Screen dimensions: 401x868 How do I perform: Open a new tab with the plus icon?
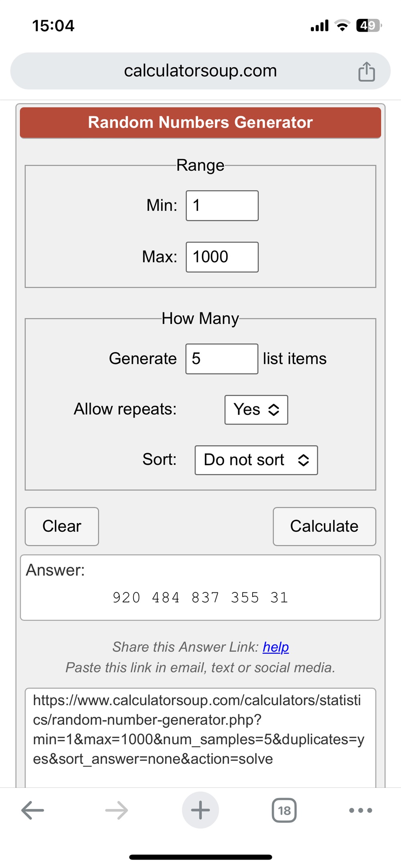[200, 810]
